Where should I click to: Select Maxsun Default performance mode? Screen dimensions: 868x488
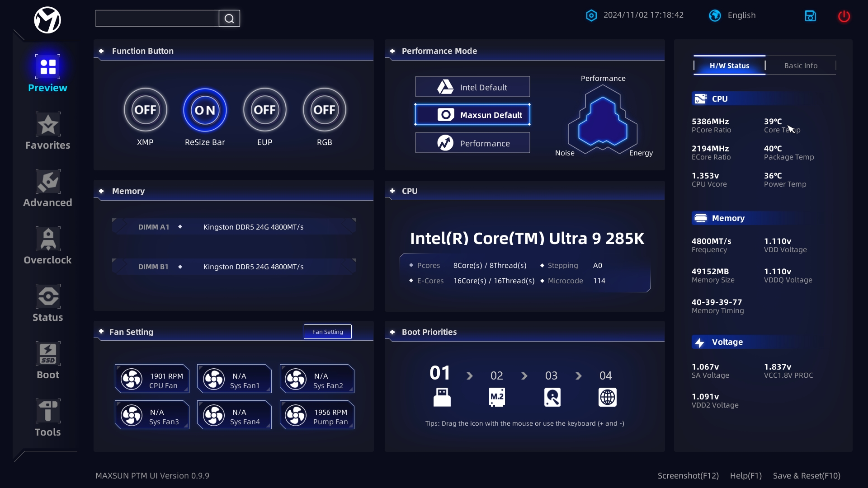tap(472, 115)
